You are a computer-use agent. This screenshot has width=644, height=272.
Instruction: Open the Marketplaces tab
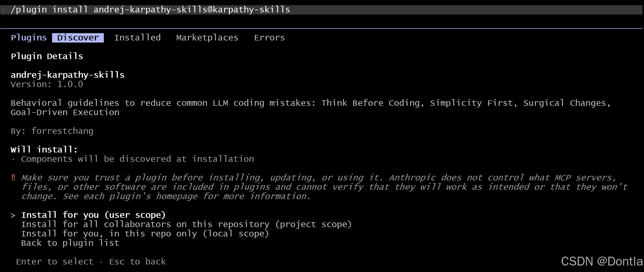(x=207, y=38)
